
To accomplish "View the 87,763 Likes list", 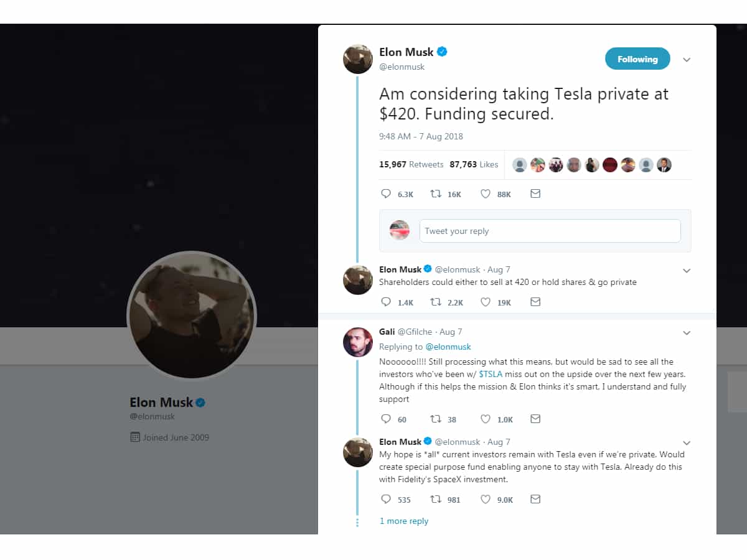I will tap(474, 165).
